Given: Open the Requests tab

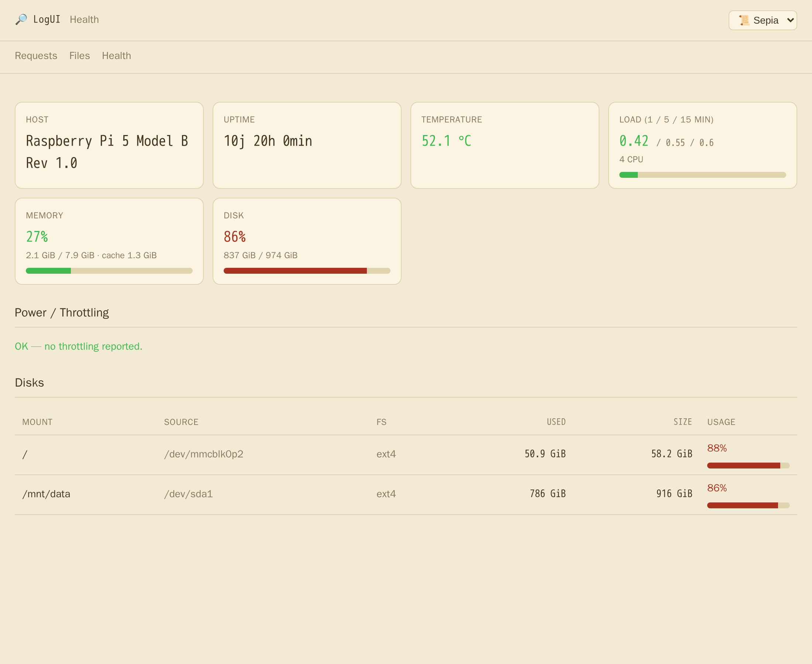Looking at the screenshot, I should (x=36, y=56).
